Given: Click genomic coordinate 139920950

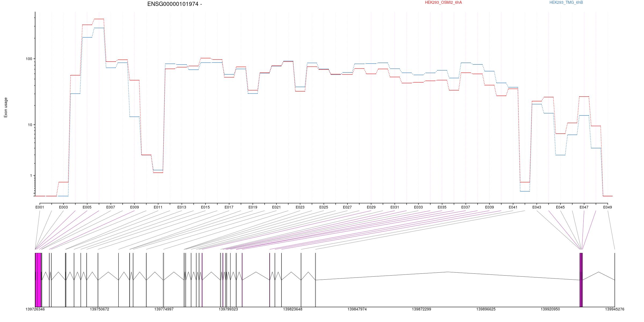Looking at the screenshot, I should [x=550, y=309].
